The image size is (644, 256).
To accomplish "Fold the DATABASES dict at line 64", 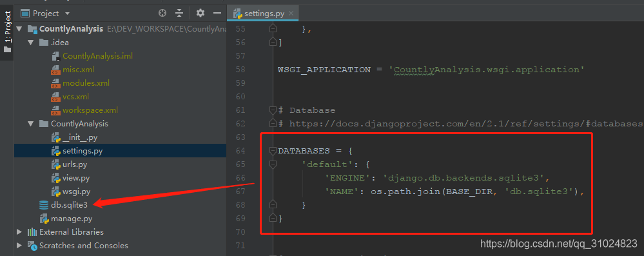I will coord(273,151).
